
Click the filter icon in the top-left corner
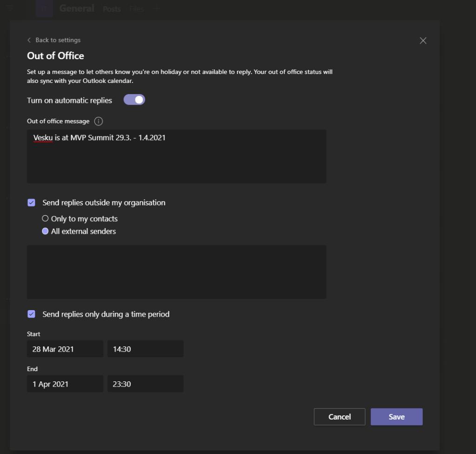10,8
